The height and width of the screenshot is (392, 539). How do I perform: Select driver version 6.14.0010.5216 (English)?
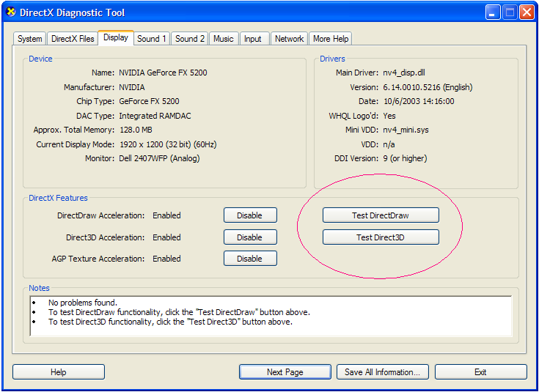point(428,87)
